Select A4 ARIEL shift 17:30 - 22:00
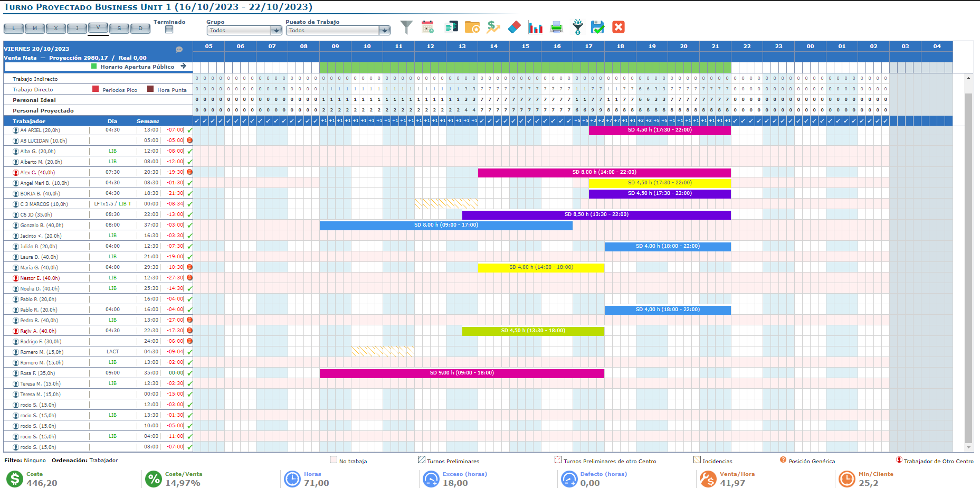Screen dimensions: 980x497 click(660, 130)
